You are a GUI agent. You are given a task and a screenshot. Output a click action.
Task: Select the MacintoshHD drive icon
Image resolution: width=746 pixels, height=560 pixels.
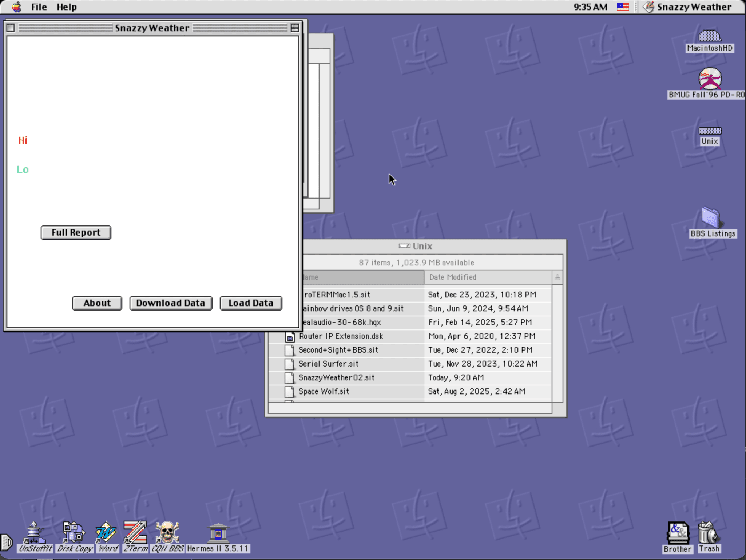709,36
